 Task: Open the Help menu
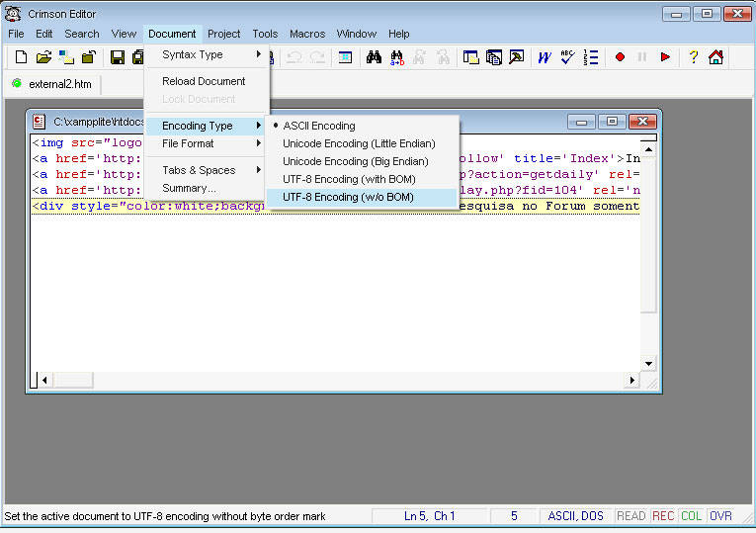pyautogui.click(x=398, y=34)
